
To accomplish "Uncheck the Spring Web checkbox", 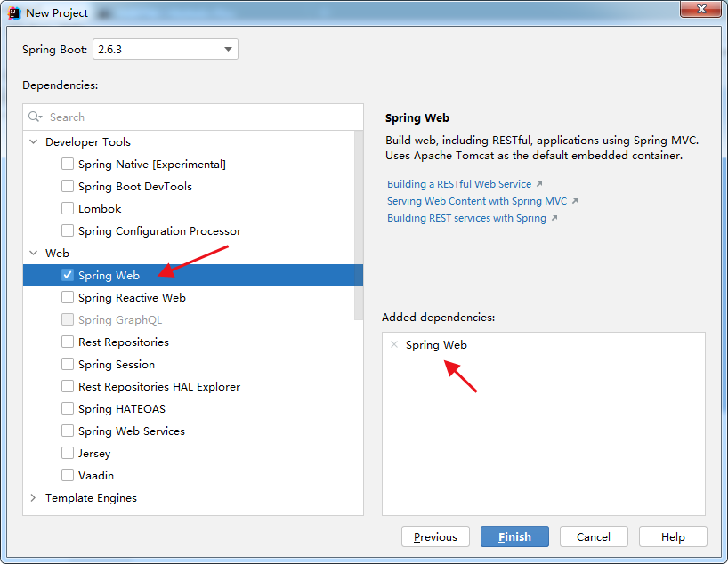I will 68,275.
